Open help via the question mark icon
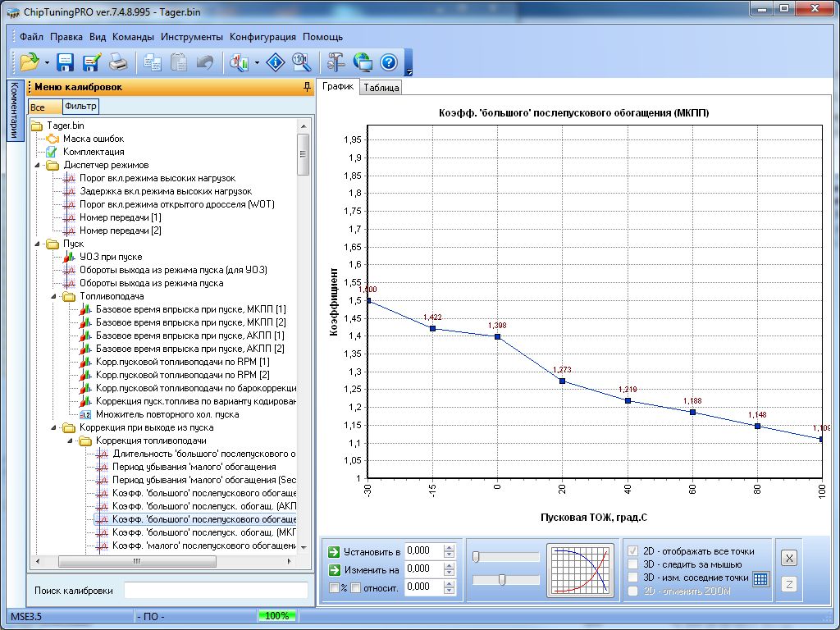Screen dimensions: 840x630 pyautogui.click(x=388, y=62)
